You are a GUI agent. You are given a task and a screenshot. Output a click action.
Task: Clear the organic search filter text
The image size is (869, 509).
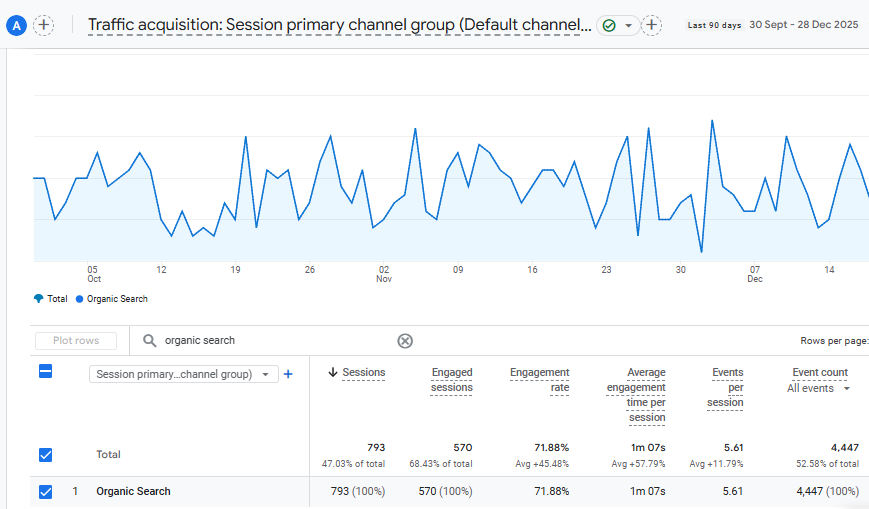pos(405,341)
